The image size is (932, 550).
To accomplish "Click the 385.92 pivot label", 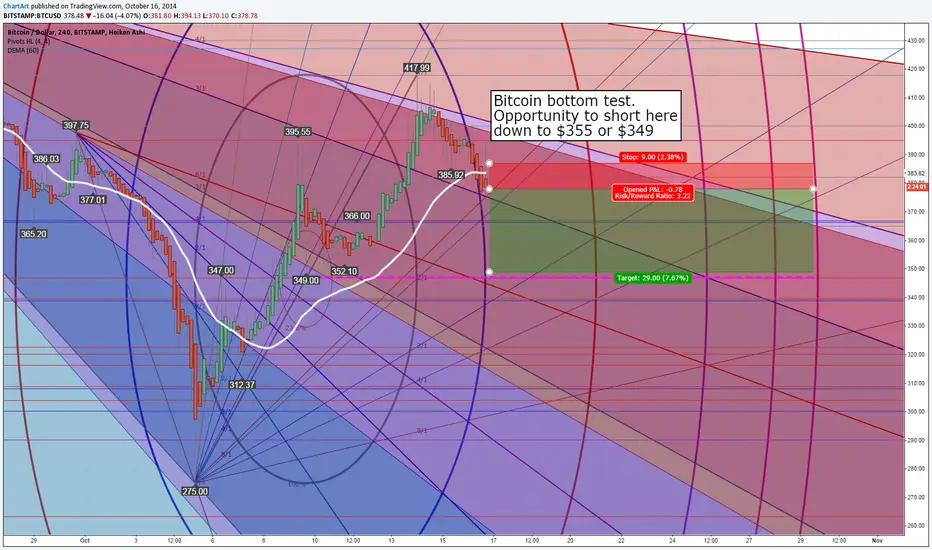I will tap(451, 175).
